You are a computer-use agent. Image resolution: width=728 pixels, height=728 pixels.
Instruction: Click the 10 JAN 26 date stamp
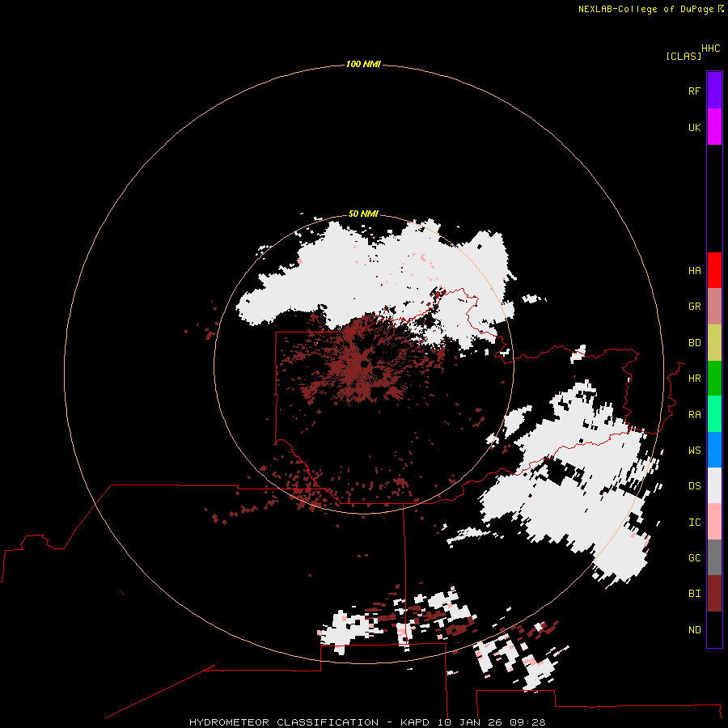[x=469, y=722]
